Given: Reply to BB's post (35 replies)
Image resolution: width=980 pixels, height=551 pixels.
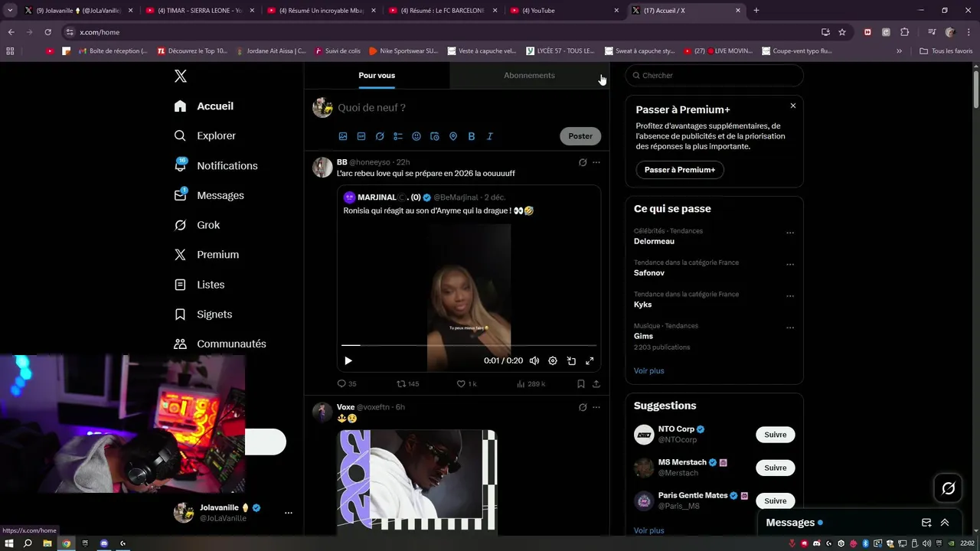Looking at the screenshot, I should click(x=347, y=384).
